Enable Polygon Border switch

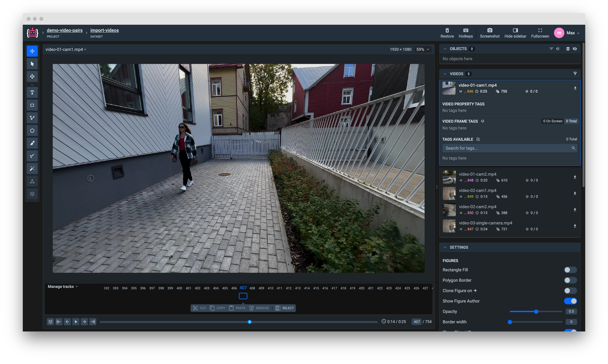tap(570, 280)
